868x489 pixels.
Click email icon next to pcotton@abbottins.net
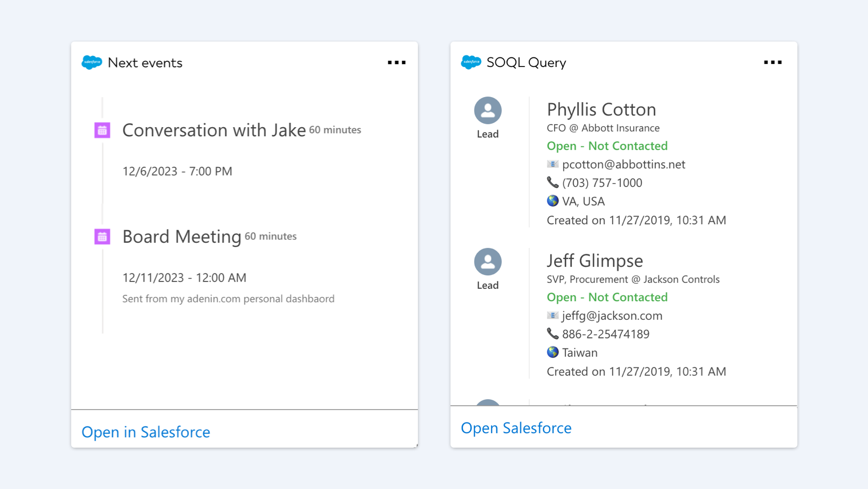pos(552,164)
